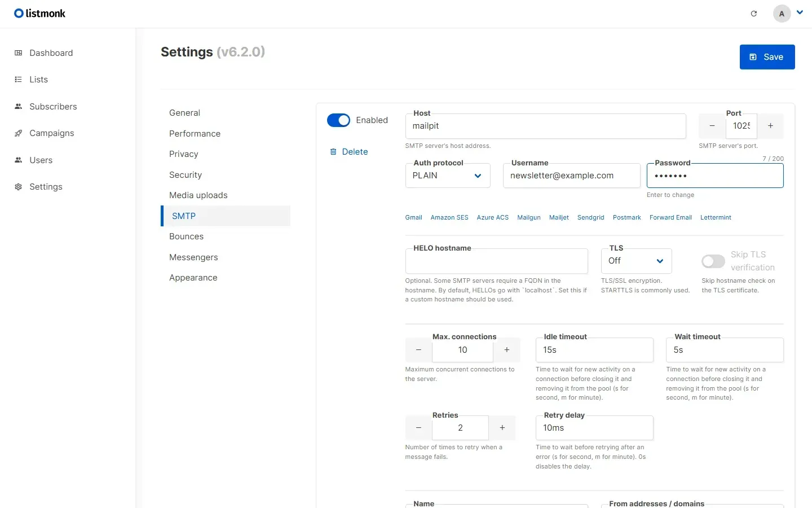This screenshot has height=508, width=812.
Task: Apply the Lettermint preset
Action: coord(716,217)
